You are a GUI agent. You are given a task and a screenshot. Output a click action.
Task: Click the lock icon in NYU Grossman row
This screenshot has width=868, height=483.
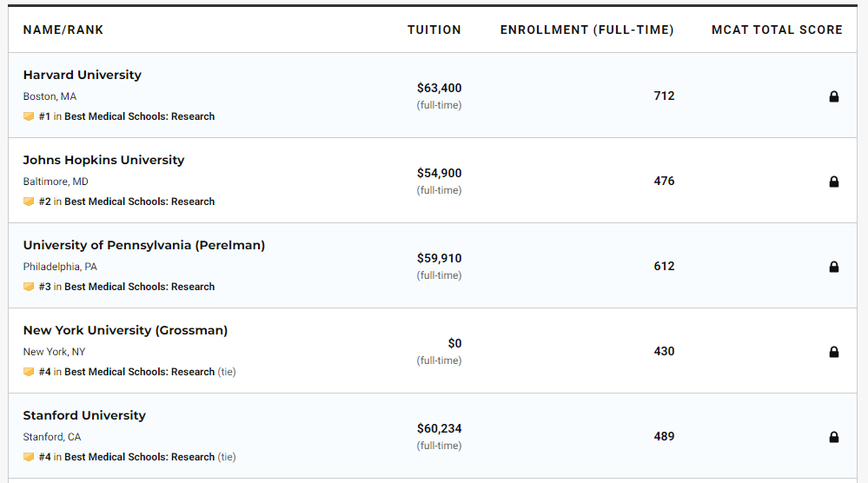click(834, 352)
